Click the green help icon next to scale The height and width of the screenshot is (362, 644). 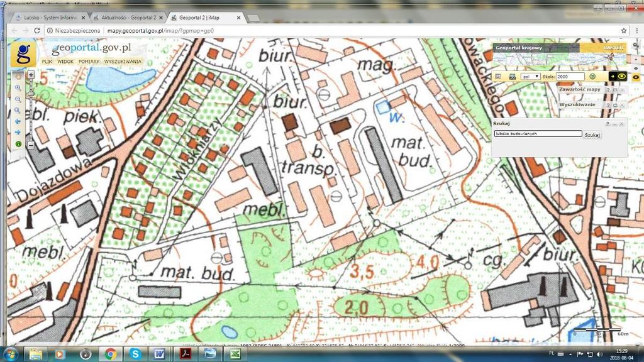point(592,76)
